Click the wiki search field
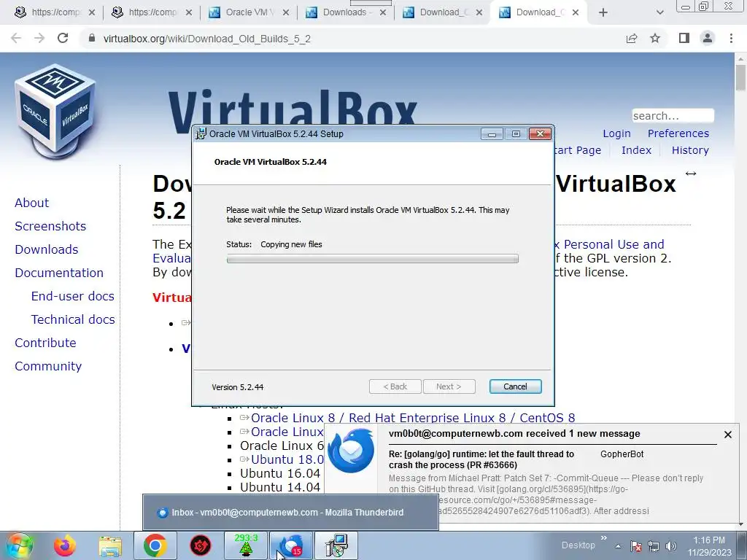 [x=673, y=116]
